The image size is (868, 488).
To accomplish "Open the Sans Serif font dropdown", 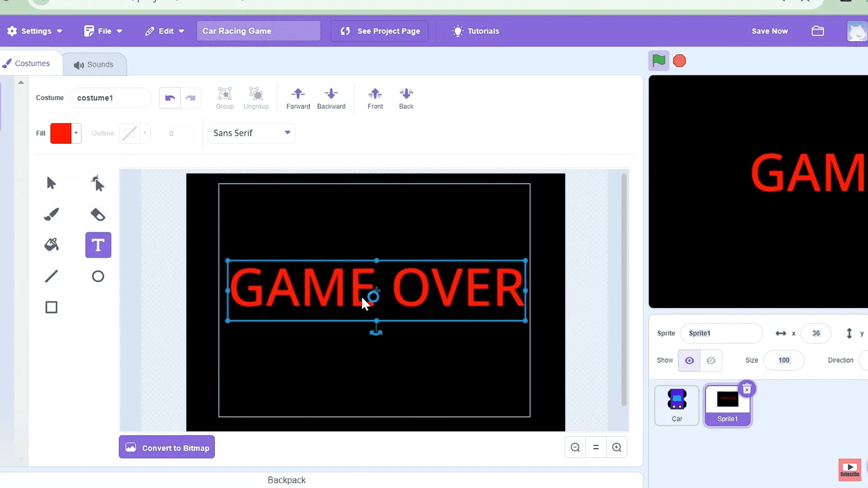I will pyautogui.click(x=251, y=133).
